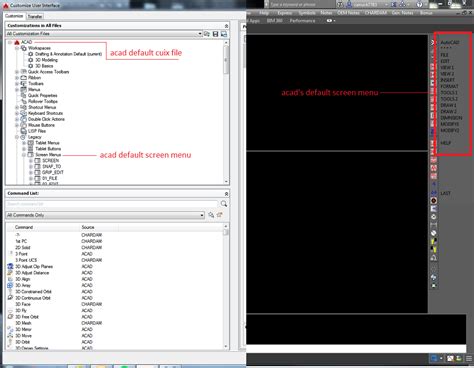Click the 3D Adjust Clip Planes icon
474x368 pixels.
point(10,266)
